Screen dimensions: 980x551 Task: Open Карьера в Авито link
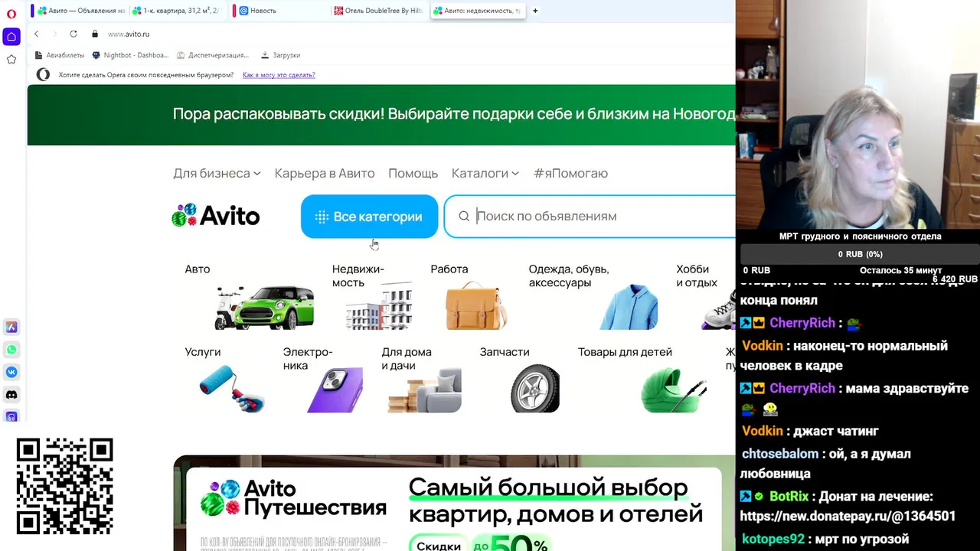click(325, 173)
